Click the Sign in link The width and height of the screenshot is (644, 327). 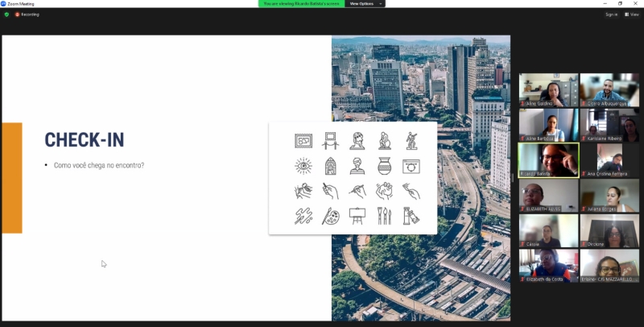pyautogui.click(x=611, y=14)
